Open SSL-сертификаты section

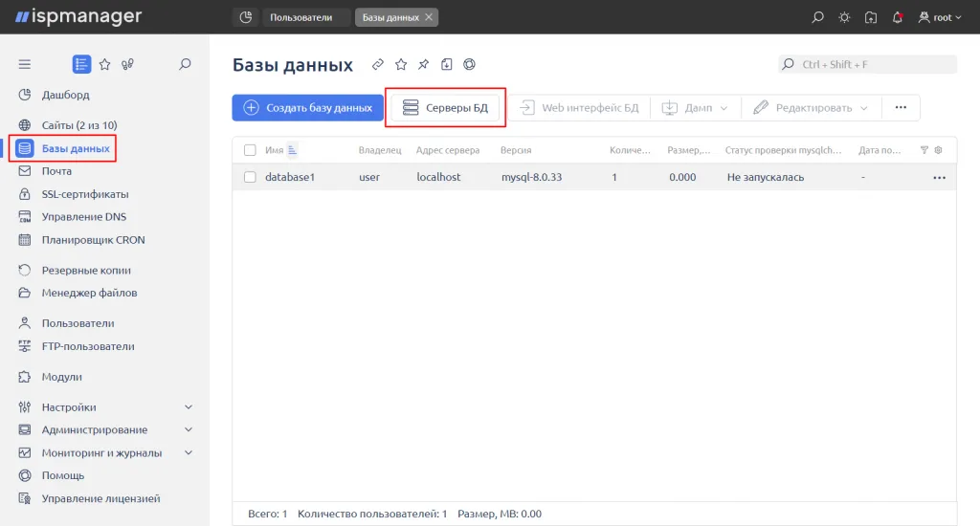click(85, 193)
